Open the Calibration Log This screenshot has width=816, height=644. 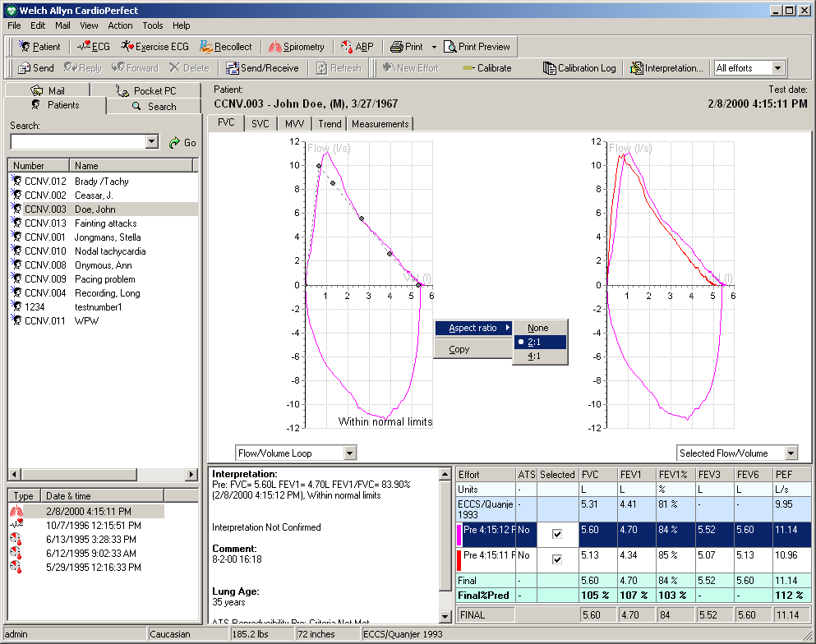579,68
